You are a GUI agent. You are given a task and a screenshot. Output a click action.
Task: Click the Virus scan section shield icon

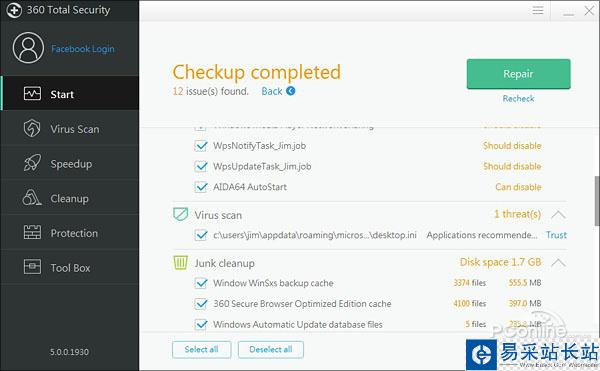180,214
